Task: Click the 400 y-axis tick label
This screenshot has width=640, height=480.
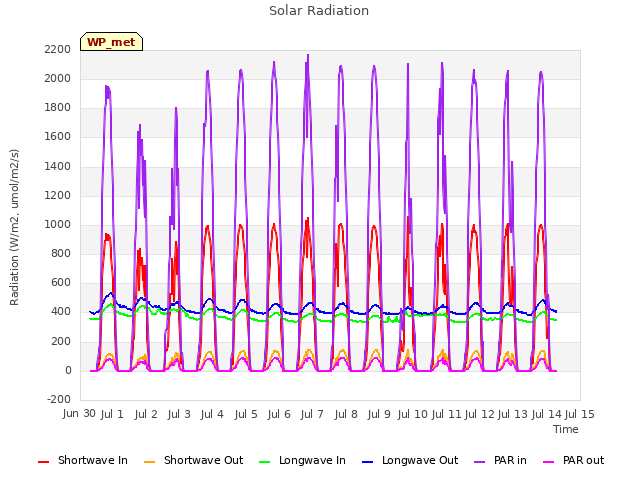Action: 61,312
